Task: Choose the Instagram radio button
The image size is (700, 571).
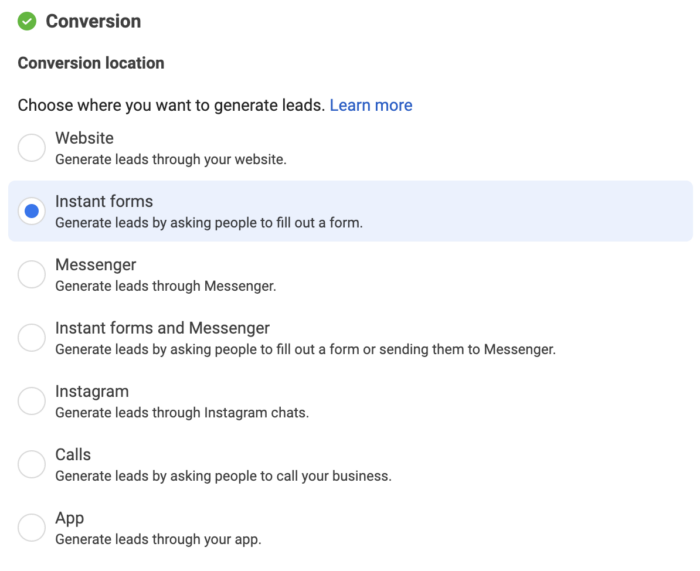Action: pos(32,401)
